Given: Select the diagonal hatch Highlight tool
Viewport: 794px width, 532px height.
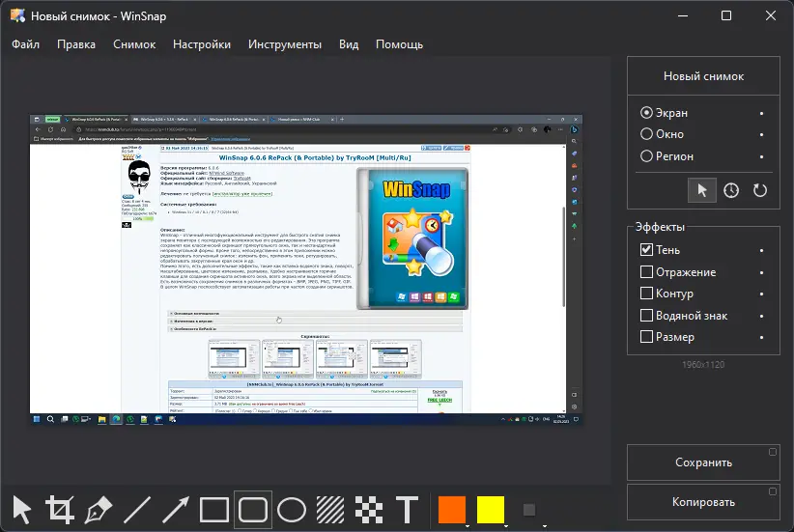Looking at the screenshot, I should (x=330, y=510).
